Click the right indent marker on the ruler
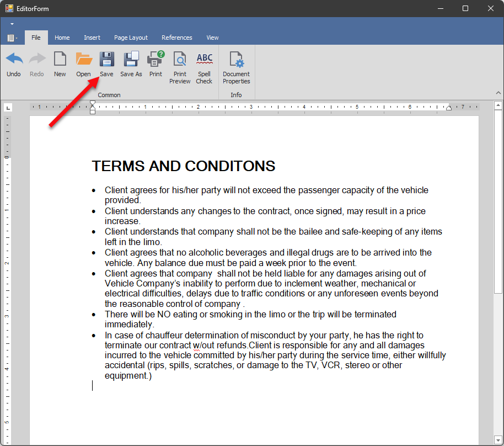The image size is (504, 446). click(x=449, y=108)
